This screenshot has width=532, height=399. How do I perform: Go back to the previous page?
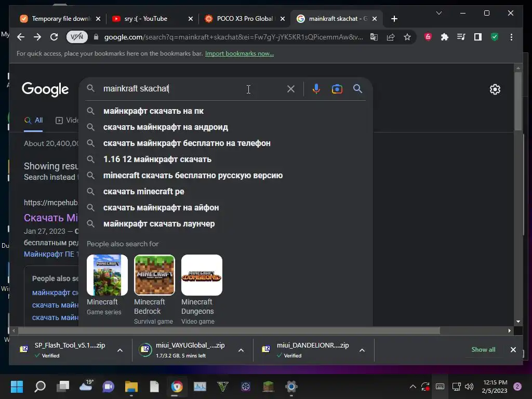pyautogui.click(x=21, y=37)
